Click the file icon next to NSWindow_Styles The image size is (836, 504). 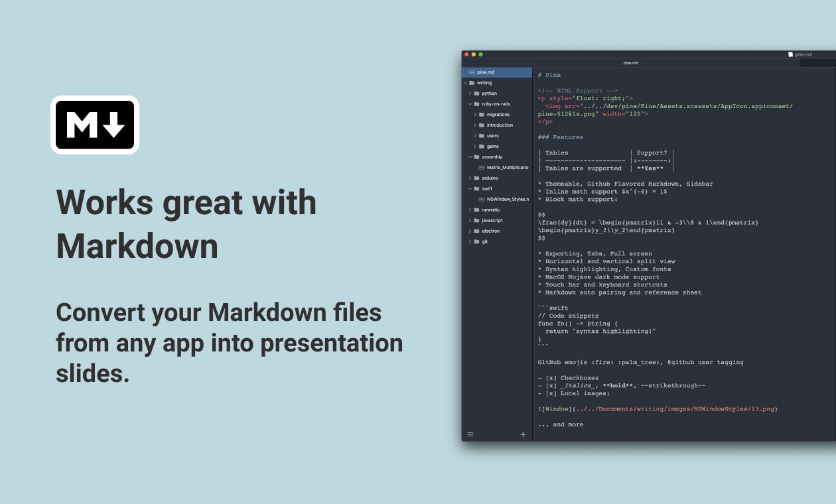point(481,199)
